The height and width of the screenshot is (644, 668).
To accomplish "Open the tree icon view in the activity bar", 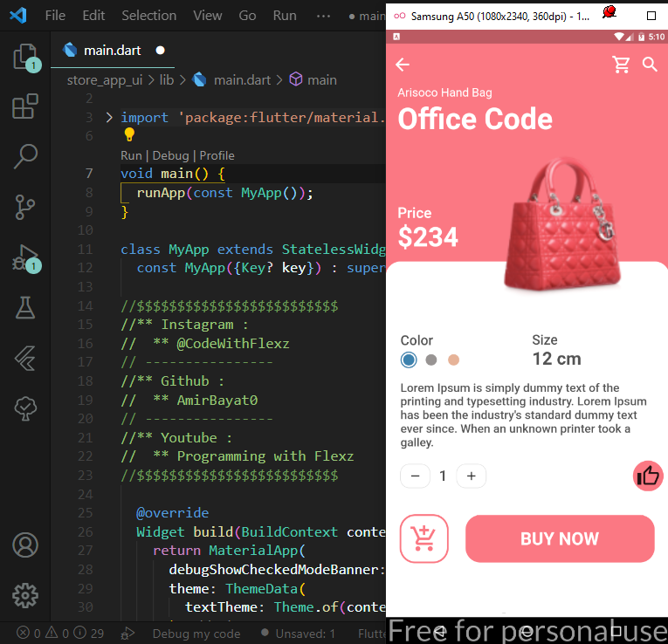I will [25, 408].
